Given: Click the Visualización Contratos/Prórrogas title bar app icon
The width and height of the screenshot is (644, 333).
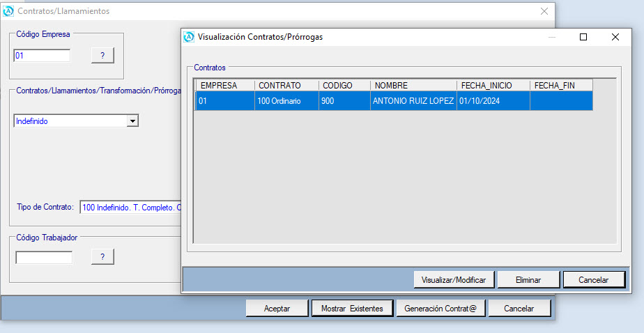Looking at the screenshot, I should click(189, 37).
